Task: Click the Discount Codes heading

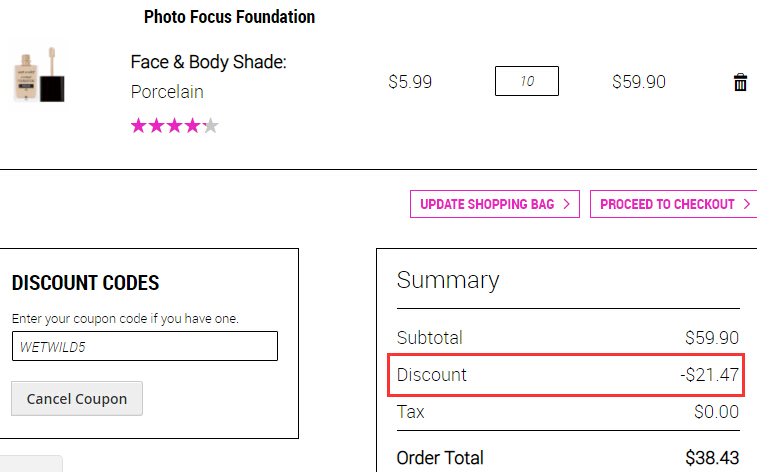Action: click(x=85, y=283)
